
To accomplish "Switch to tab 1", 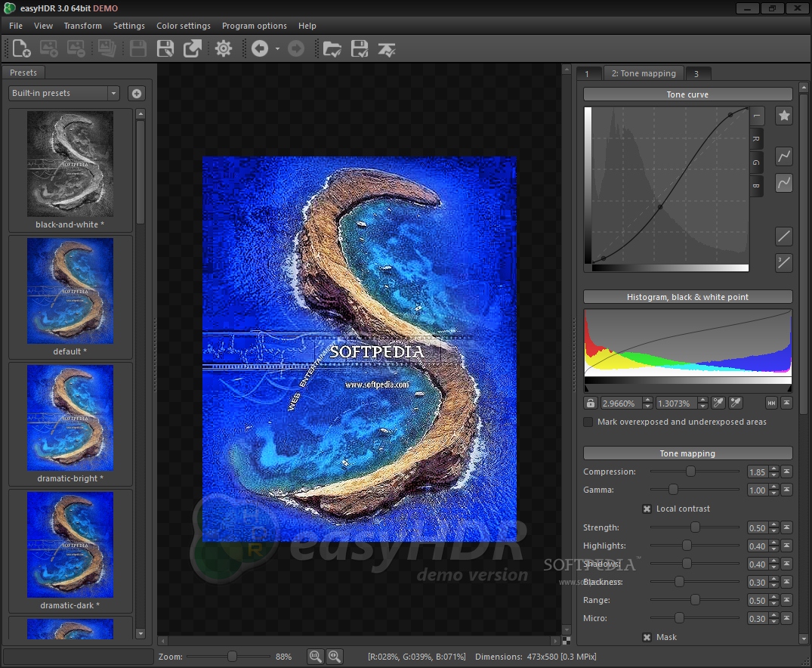I will [x=589, y=73].
